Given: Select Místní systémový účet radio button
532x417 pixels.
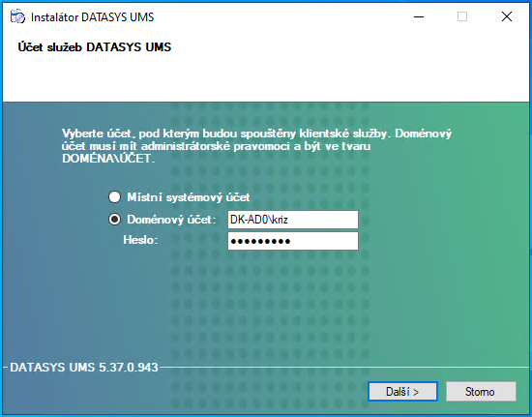Looking at the screenshot, I should click(x=114, y=196).
